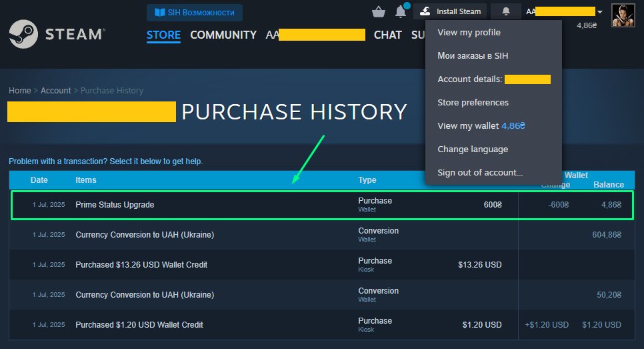Click the Account breadcrumb link
Image resolution: width=644 pixels, height=349 pixels.
56,91
